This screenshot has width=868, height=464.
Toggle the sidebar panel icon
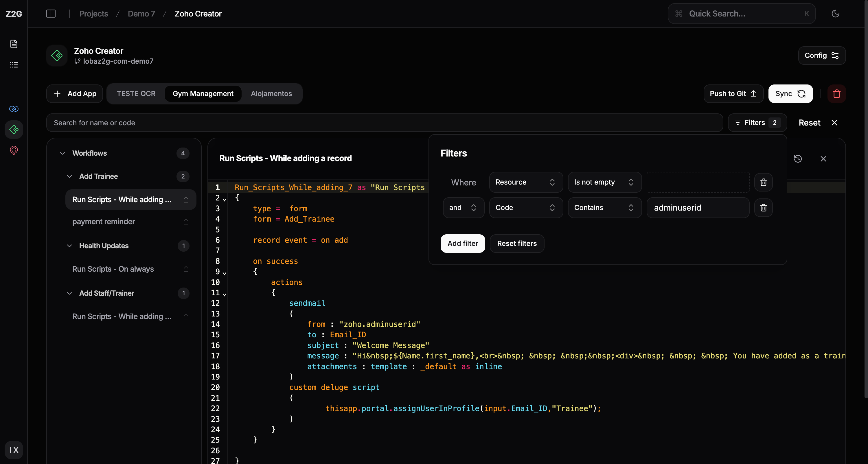tap(51, 14)
